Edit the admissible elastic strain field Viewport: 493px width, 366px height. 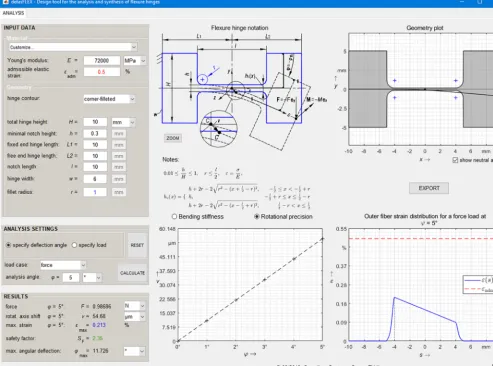(102, 72)
